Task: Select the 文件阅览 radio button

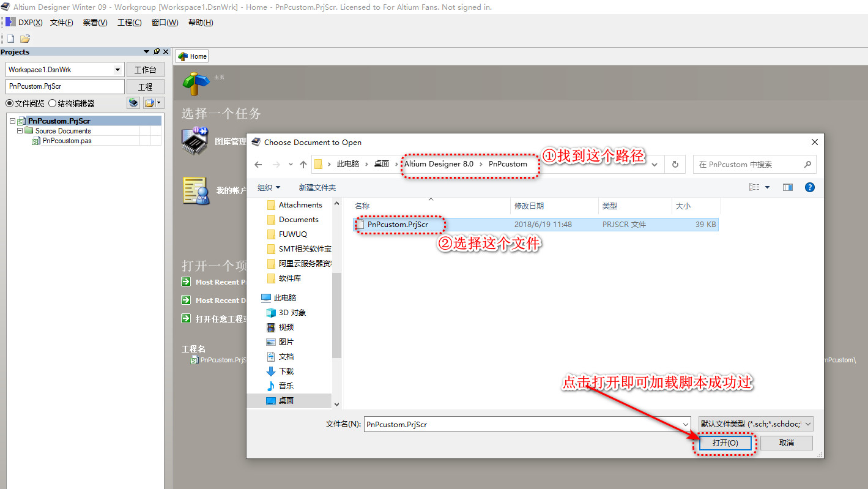Action: click(x=10, y=103)
